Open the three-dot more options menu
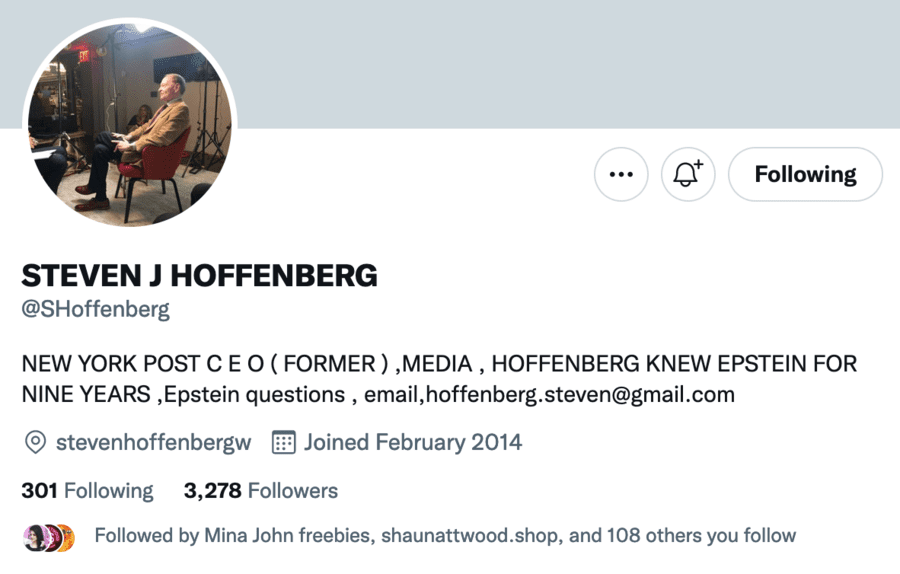Viewport: 900px width, 574px height. [x=621, y=175]
